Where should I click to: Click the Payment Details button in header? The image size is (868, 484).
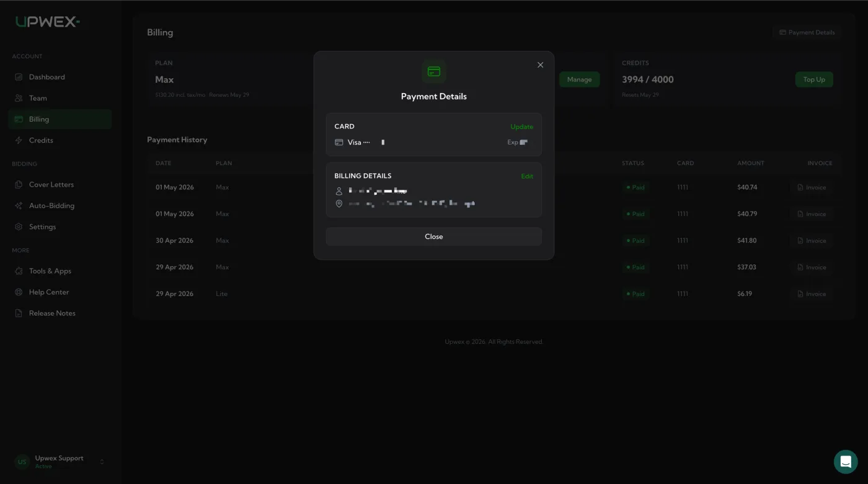(x=807, y=32)
